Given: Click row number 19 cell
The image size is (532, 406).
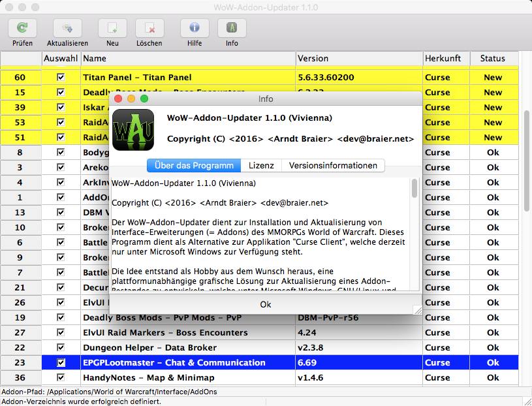Looking at the screenshot, I should point(20,317).
